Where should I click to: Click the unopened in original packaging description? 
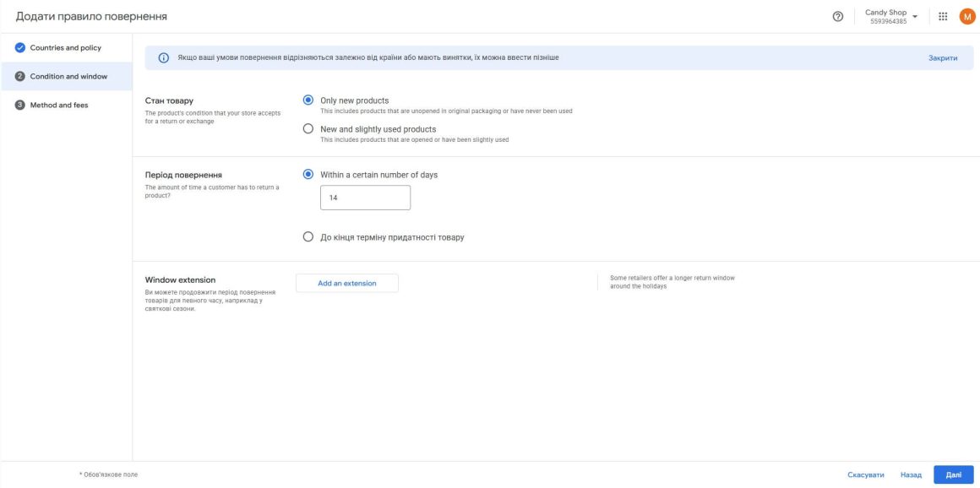tap(446, 111)
